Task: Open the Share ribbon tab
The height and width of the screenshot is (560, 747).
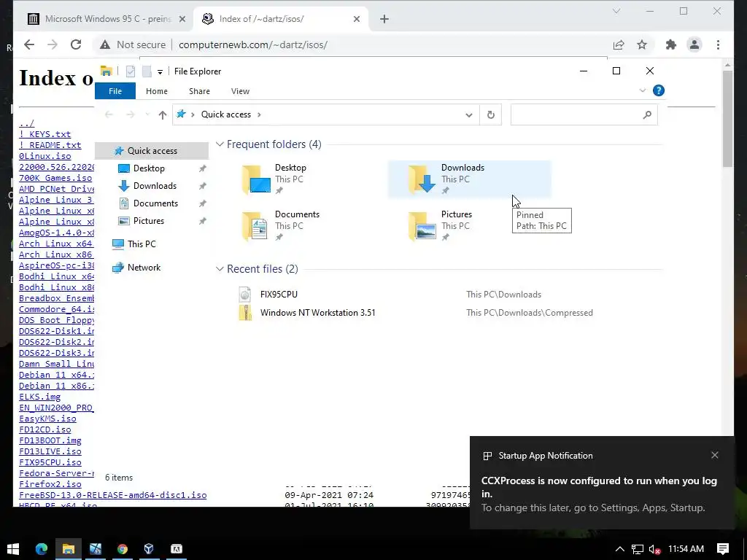Action: click(x=199, y=91)
